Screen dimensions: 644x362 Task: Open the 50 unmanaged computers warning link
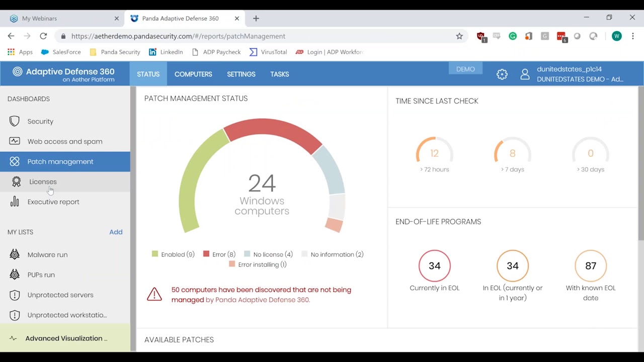[261, 295]
